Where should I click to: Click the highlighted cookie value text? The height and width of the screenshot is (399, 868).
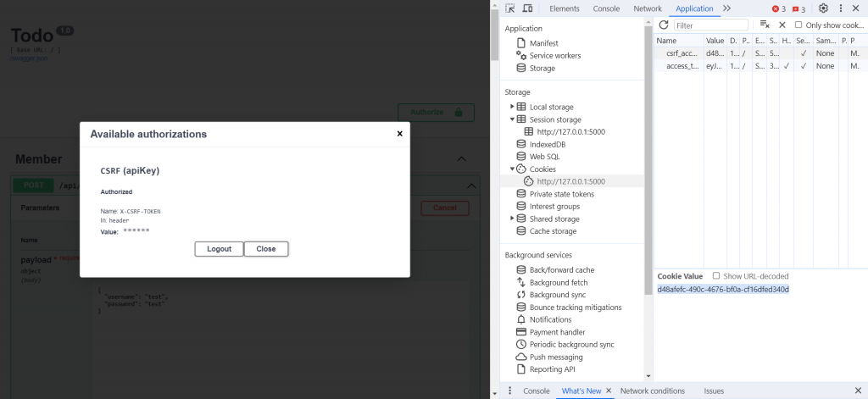pyautogui.click(x=723, y=290)
